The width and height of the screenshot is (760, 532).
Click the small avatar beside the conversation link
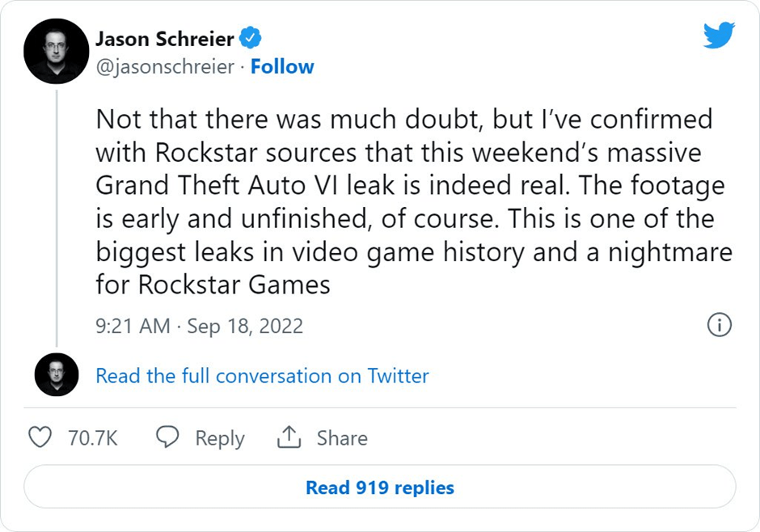pyautogui.click(x=56, y=376)
